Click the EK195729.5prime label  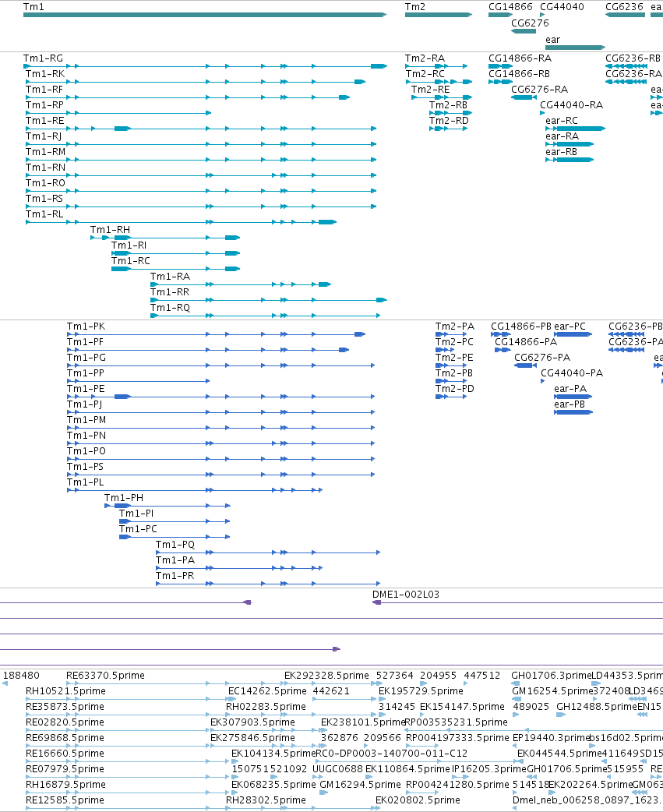(x=421, y=690)
